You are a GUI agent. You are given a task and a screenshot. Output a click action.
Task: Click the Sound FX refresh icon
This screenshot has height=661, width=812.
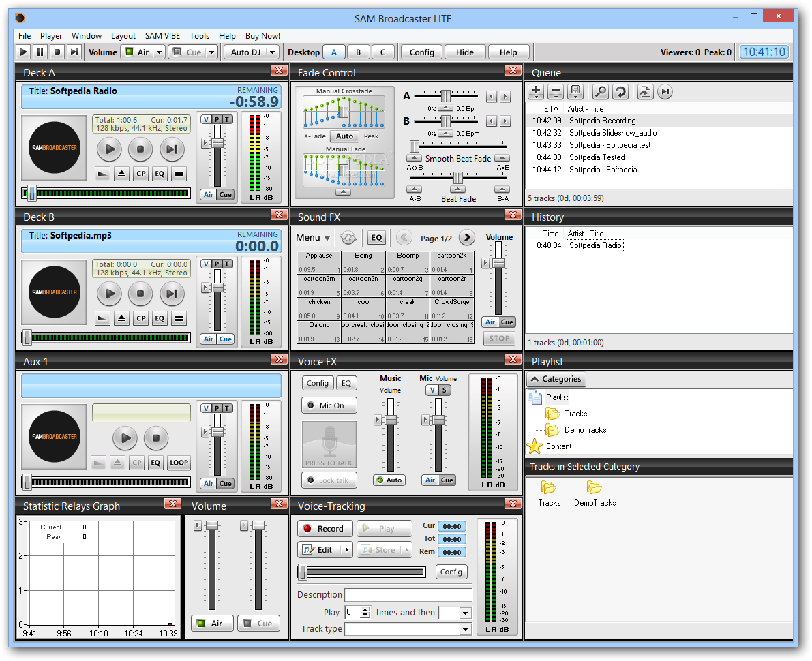(348, 238)
